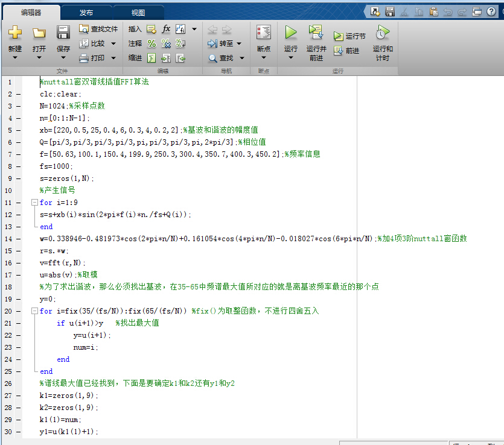The height and width of the screenshot is (445, 504).
Task: Expand the Open (打开) dropdown arrow
Action: click(x=39, y=57)
